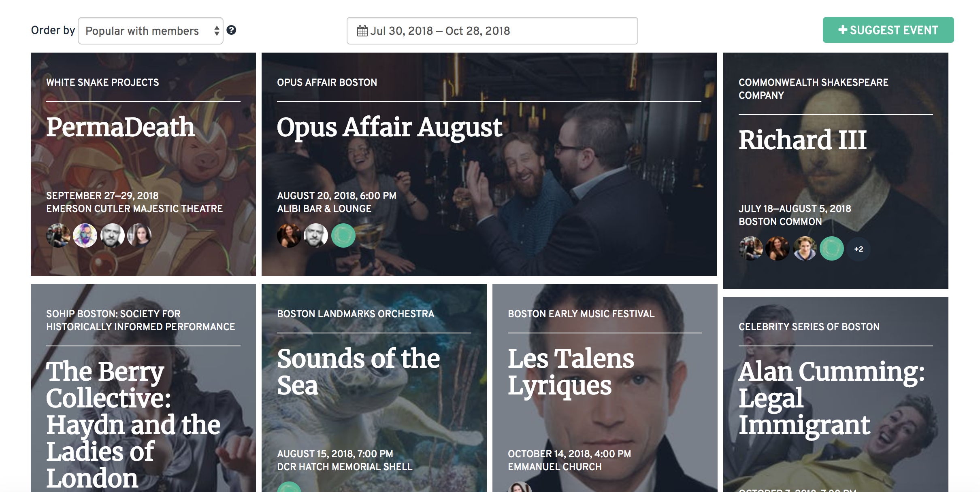Image resolution: width=980 pixels, height=492 pixels.
Task: Click the Order by dropdown arrows
Action: [217, 31]
